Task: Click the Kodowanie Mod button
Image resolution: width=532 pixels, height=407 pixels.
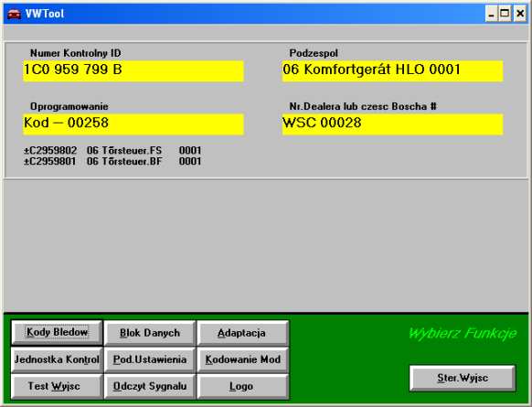Action: (x=242, y=359)
